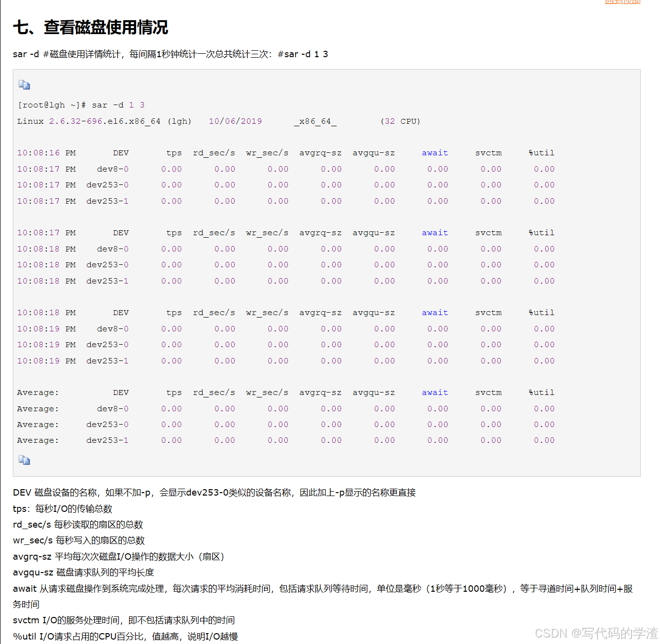Click the svctm value for dev253-0 at 10:08:18 PM
Viewport: 660px width, 644px height.
(x=491, y=265)
